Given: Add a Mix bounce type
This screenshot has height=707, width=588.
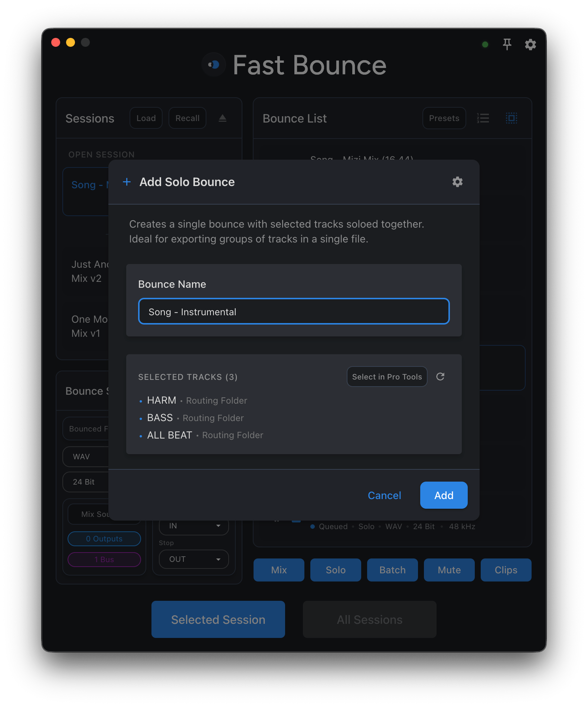Looking at the screenshot, I should point(279,570).
